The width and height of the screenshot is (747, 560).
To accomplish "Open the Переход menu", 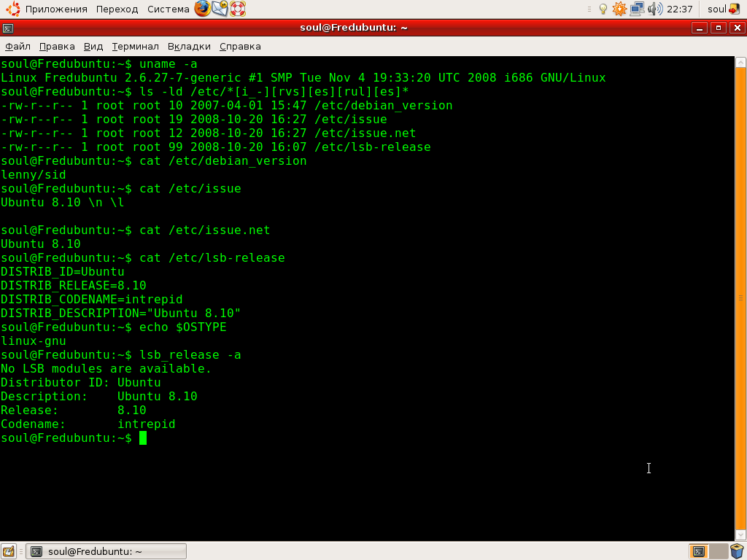I will point(117,9).
